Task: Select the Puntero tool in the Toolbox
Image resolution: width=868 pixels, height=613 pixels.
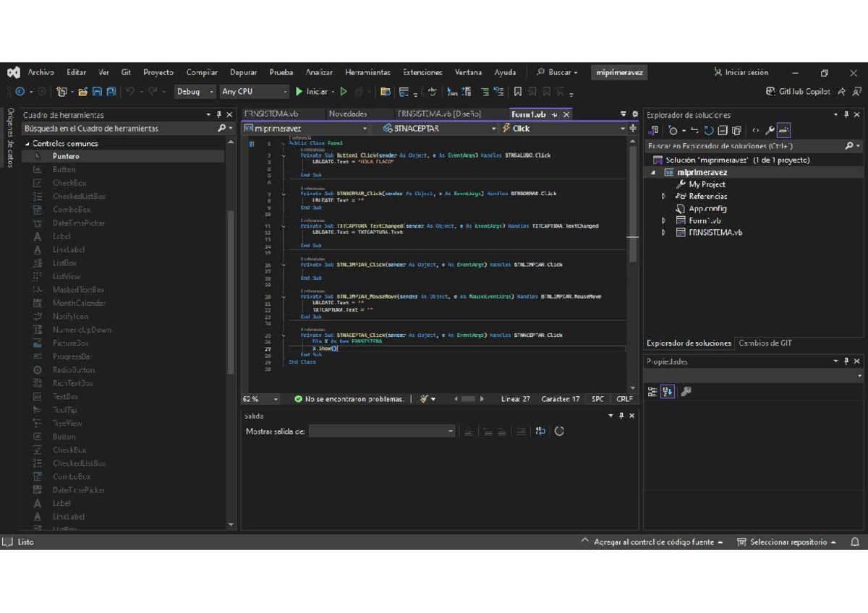Action: [67, 155]
